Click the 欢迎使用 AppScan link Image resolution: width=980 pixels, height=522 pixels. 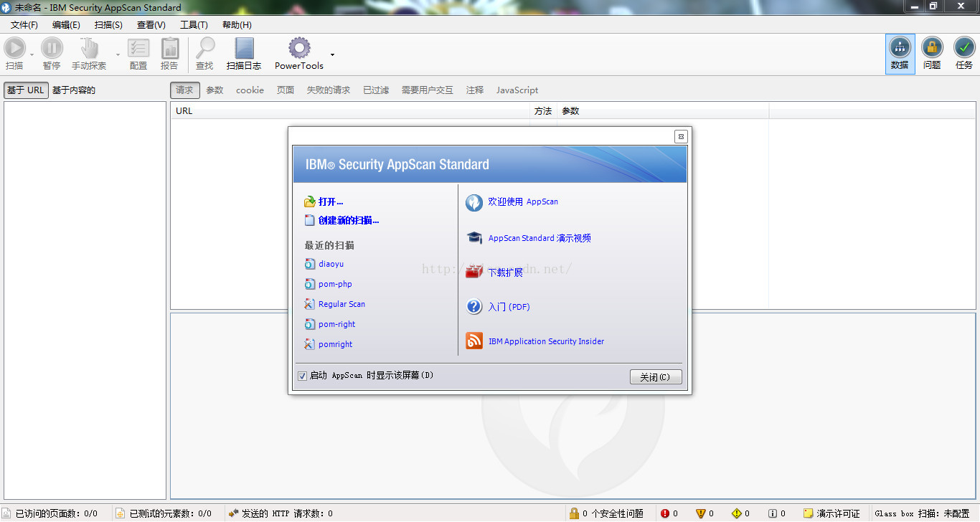pyautogui.click(x=523, y=202)
